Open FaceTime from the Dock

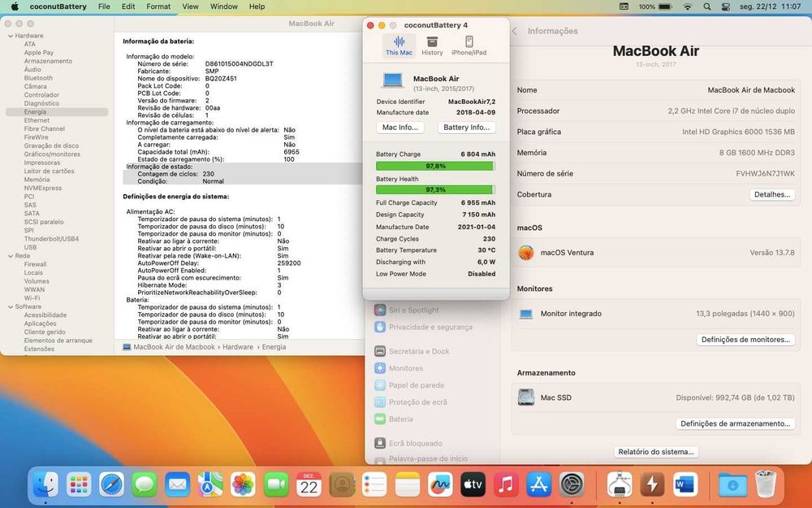click(276, 484)
